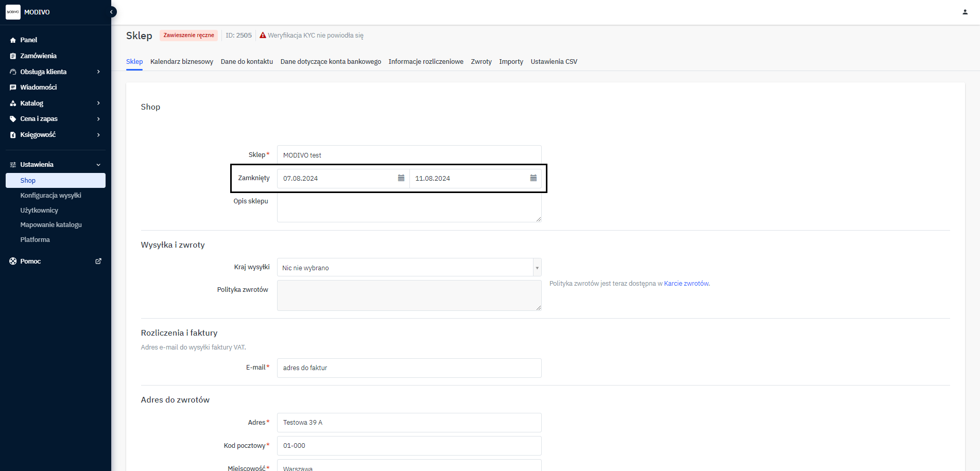Screen dimensions: 980x471
Task: Open calendar picker for end date 11.08.2024
Action: [533, 178]
